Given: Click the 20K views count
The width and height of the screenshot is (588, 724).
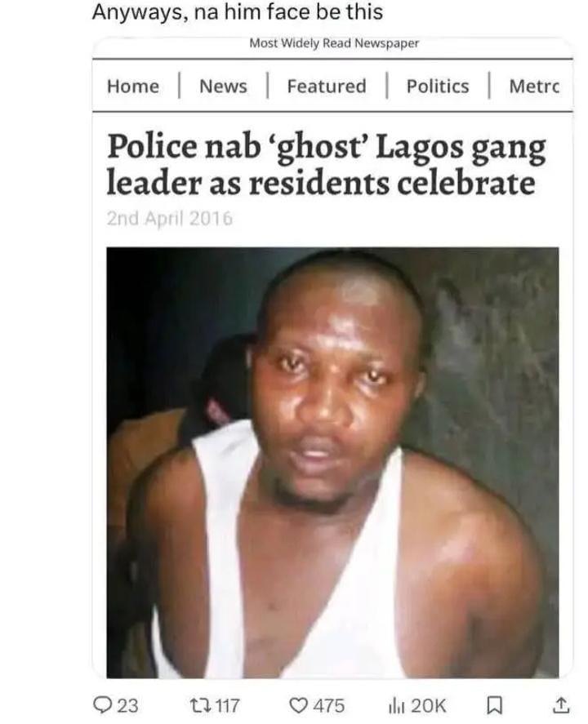Looking at the screenshot, I should click(428, 706).
